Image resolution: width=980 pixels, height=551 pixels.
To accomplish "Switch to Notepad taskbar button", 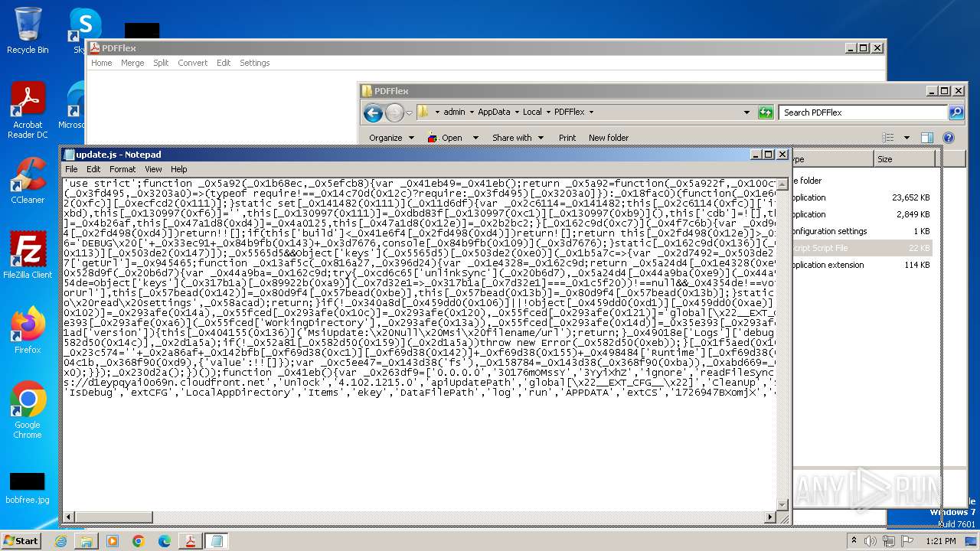I will (217, 541).
